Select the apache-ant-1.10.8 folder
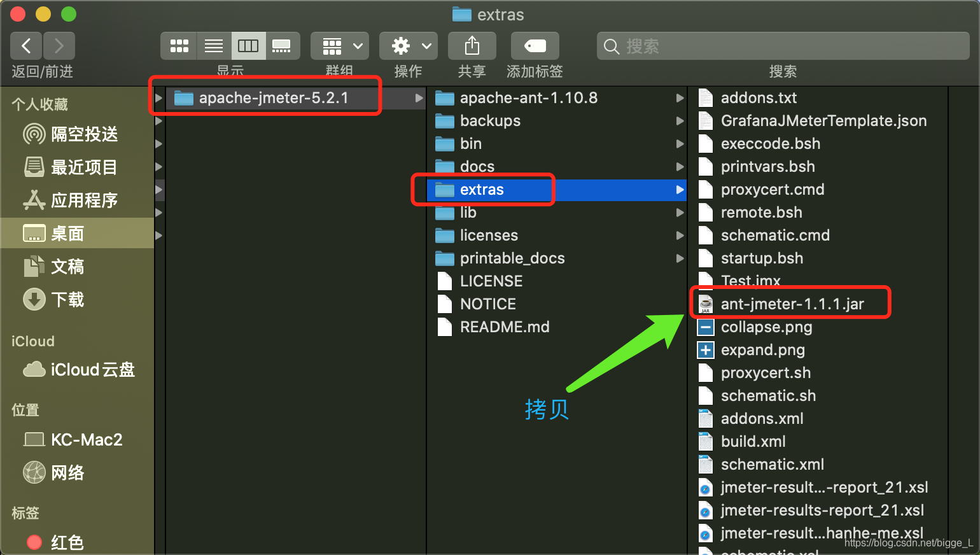This screenshot has width=980, height=555. coord(557,98)
